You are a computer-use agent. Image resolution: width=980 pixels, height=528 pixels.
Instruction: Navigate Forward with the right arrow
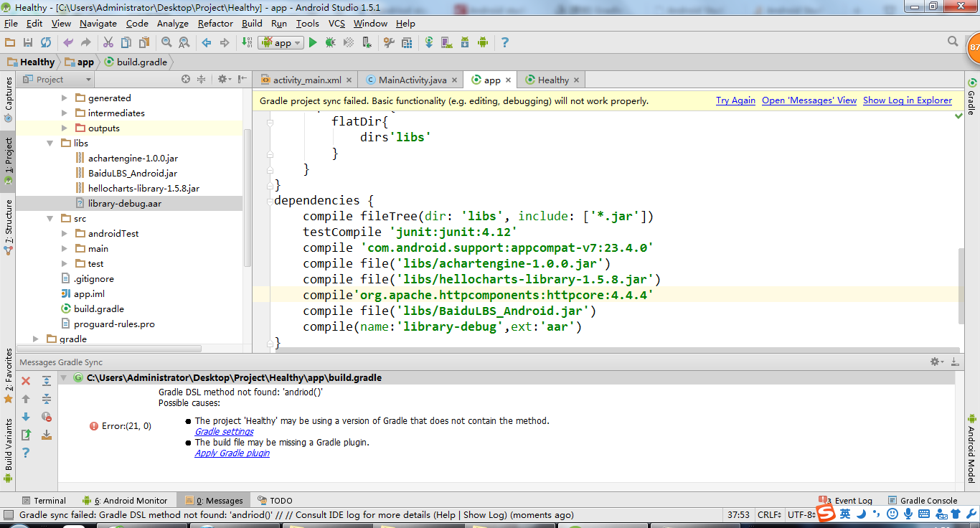[225, 42]
